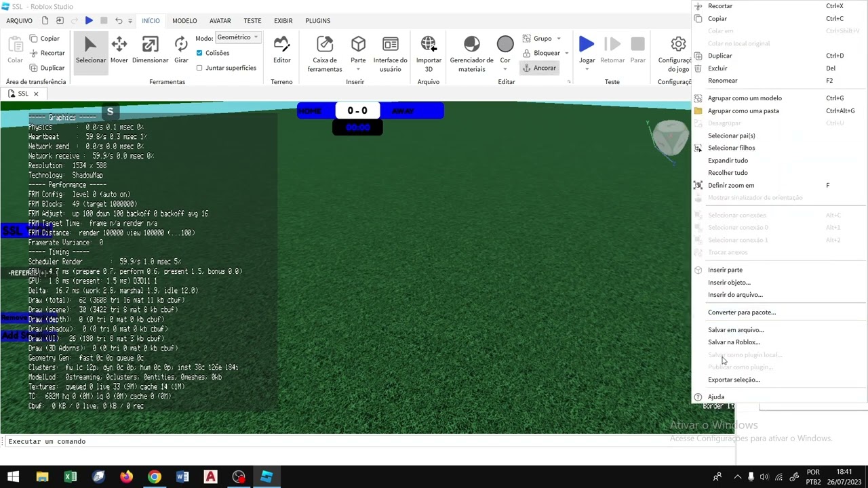Viewport: 868px width, 488px height.
Task: Click the view orientation cube
Action: [x=670, y=139]
